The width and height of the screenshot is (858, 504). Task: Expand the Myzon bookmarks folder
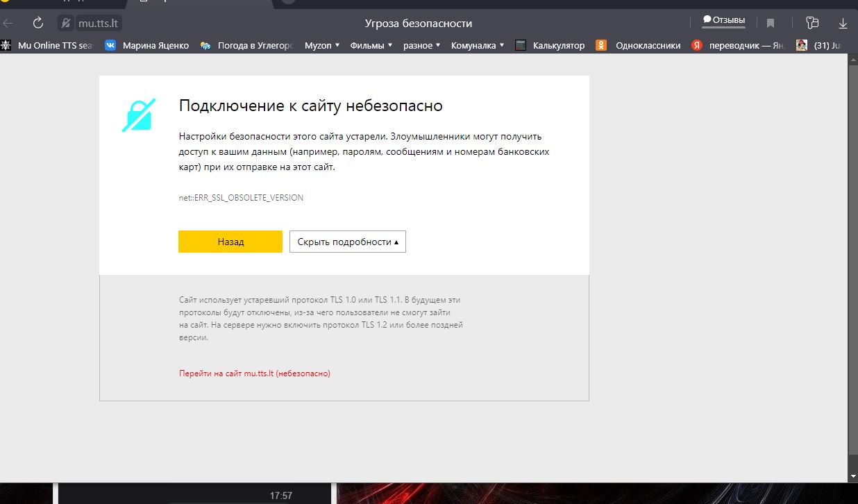click(323, 45)
